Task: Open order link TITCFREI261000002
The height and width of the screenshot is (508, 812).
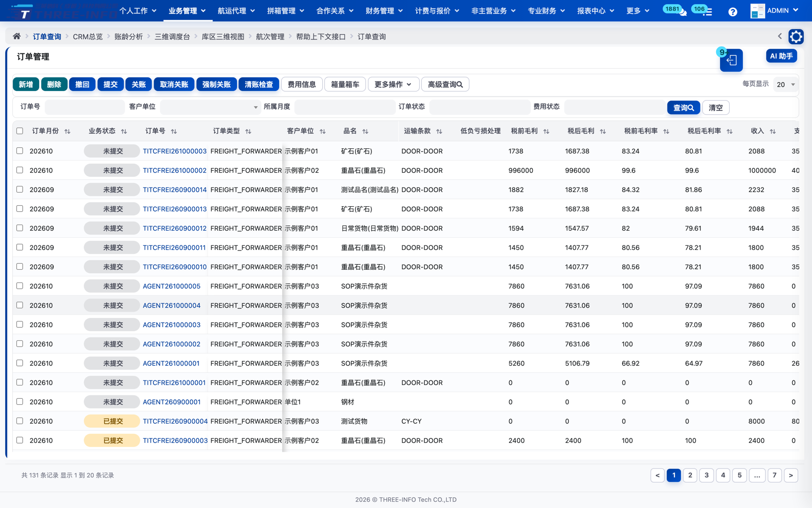Action: click(175, 170)
